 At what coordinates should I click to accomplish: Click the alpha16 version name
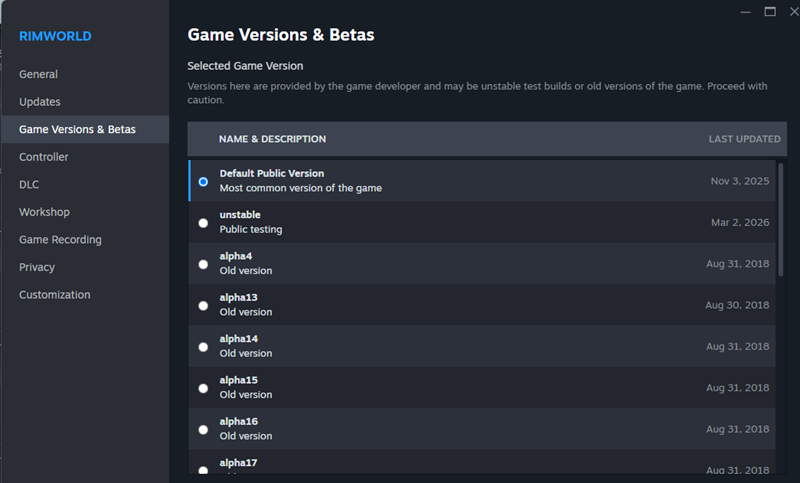(238, 421)
